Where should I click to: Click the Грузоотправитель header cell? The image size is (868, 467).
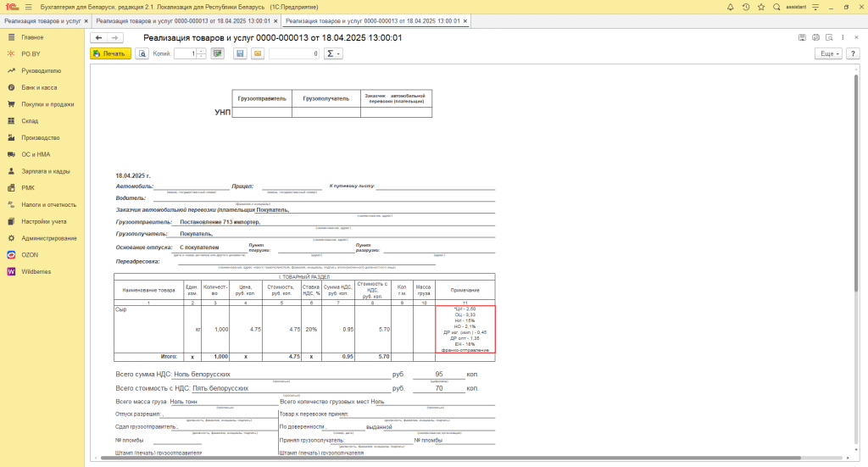click(262, 98)
